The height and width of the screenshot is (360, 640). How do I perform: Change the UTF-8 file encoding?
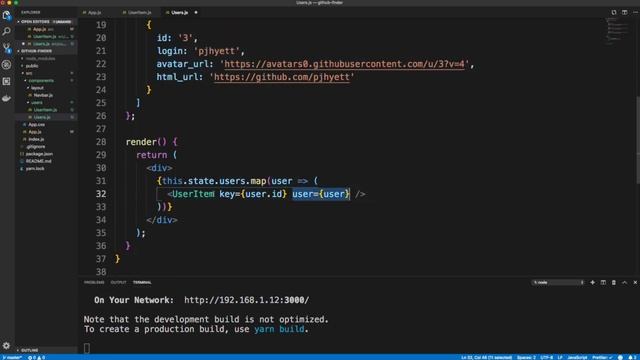546,357
